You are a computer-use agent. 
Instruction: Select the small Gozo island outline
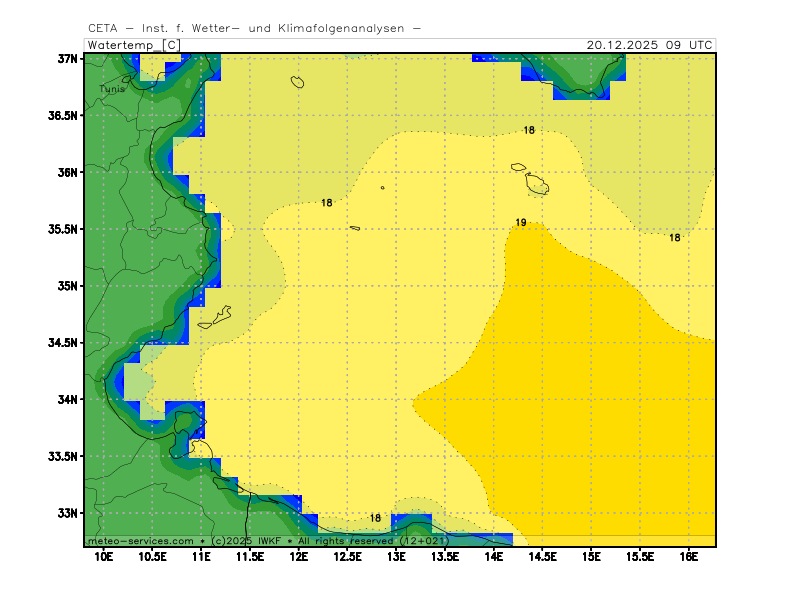(518, 167)
